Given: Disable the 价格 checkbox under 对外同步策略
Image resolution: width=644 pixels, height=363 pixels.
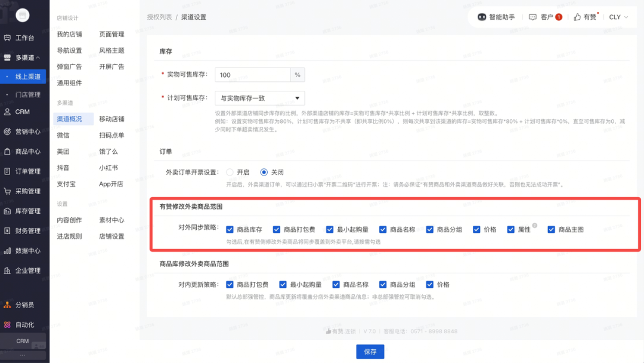Looking at the screenshot, I should [476, 229].
